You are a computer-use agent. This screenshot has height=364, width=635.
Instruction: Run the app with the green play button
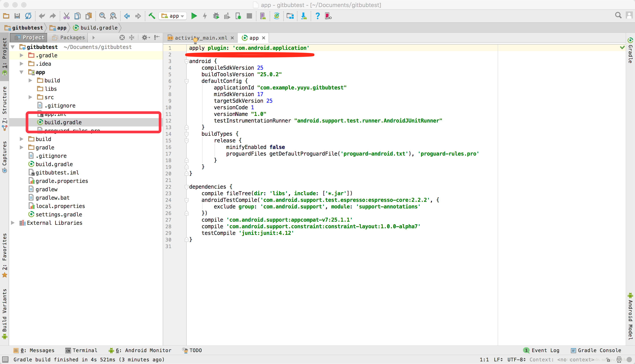[x=194, y=16]
